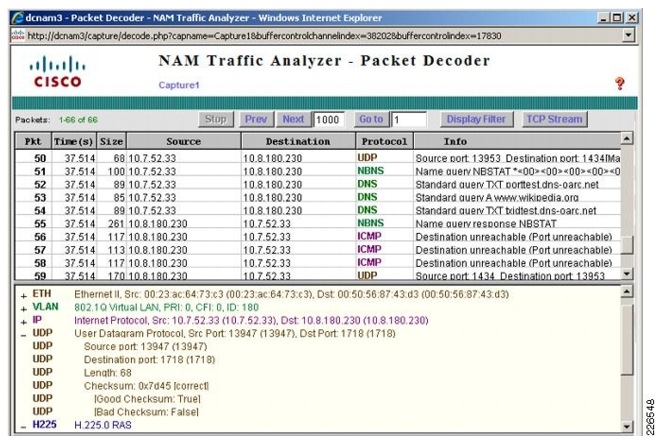Viewport: 662px width, 443px height.
Task: Click the page icon beside the address URL
Action: 18,35
